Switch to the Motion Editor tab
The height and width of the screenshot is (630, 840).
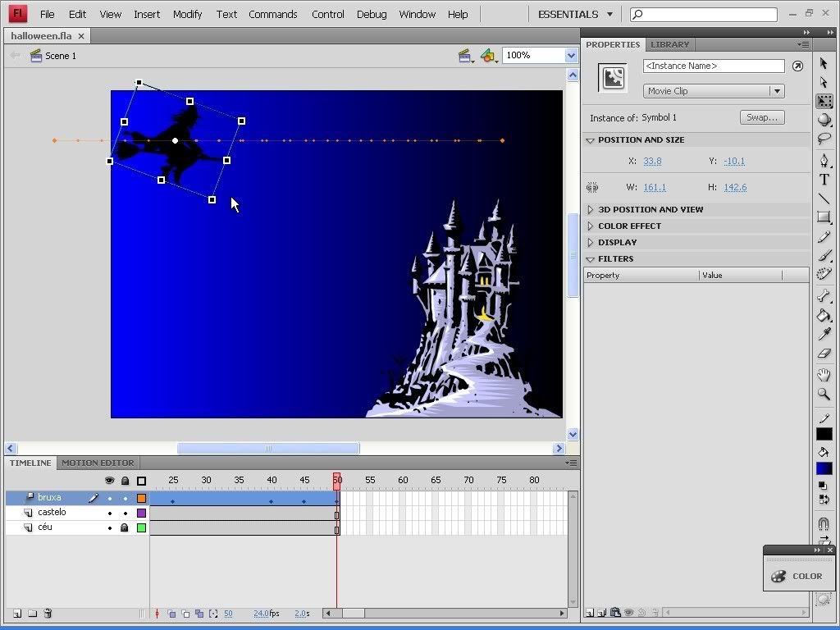98,463
